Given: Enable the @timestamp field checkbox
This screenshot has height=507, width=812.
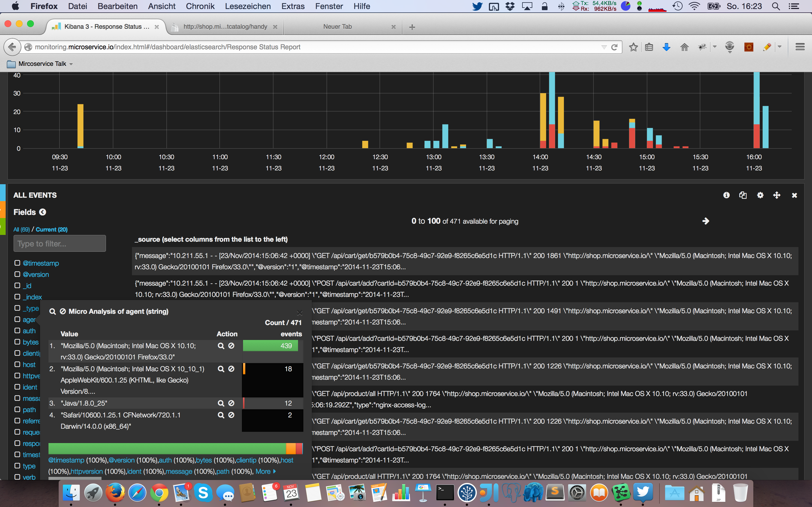Looking at the screenshot, I should (17, 263).
